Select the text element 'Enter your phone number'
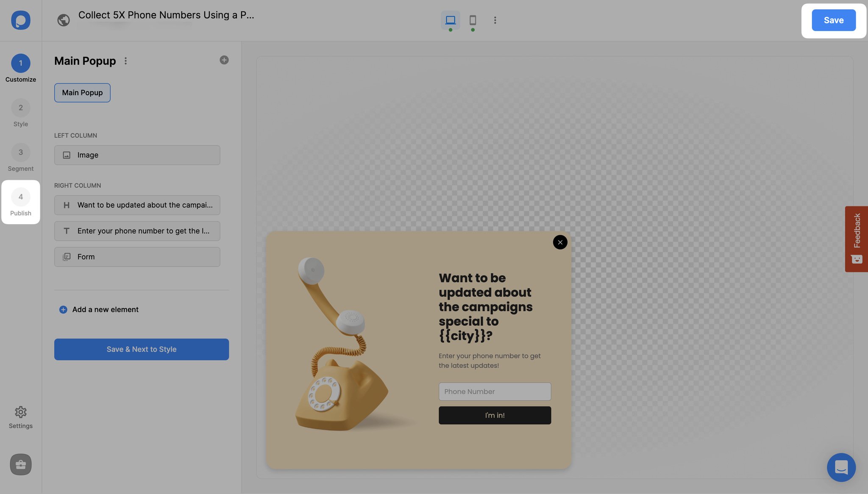868x494 pixels. [137, 231]
